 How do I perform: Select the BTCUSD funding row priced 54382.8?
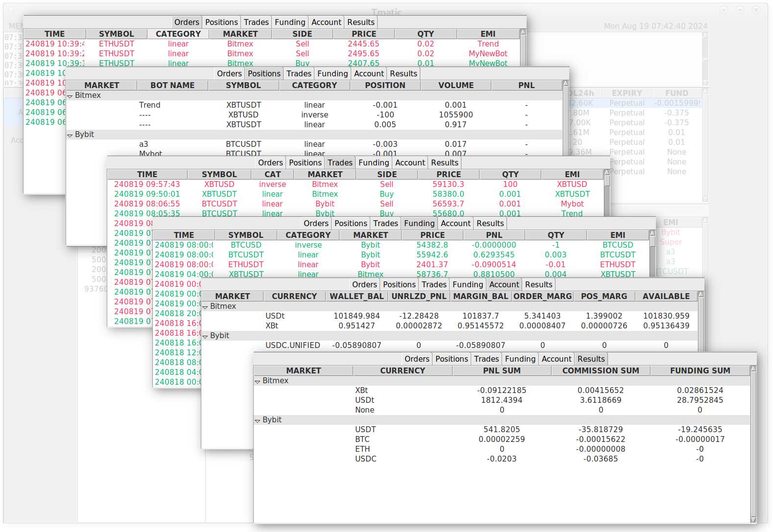pos(401,245)
